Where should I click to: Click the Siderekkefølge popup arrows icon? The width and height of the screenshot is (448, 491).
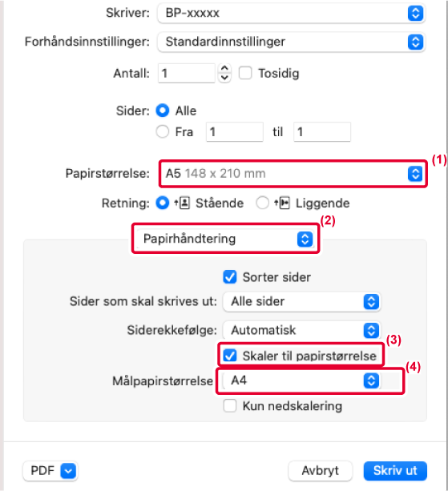pyautogui.click(x=371, y=330)
